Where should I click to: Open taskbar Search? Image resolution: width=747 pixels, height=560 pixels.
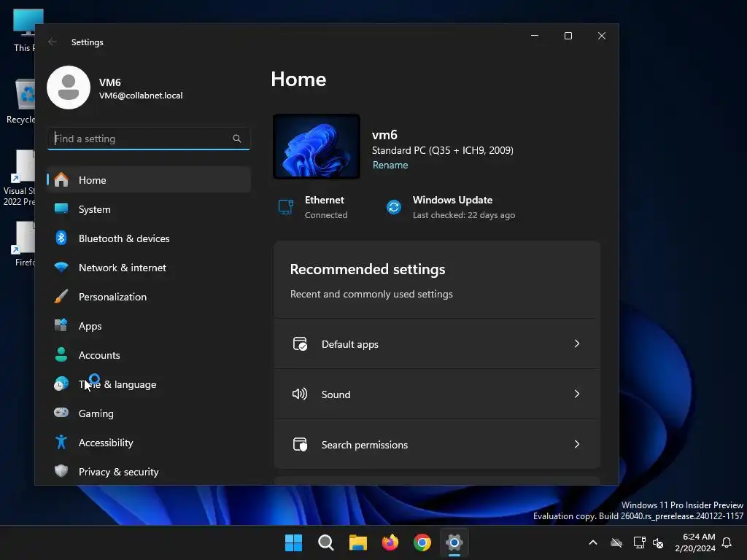coord(326,542)
